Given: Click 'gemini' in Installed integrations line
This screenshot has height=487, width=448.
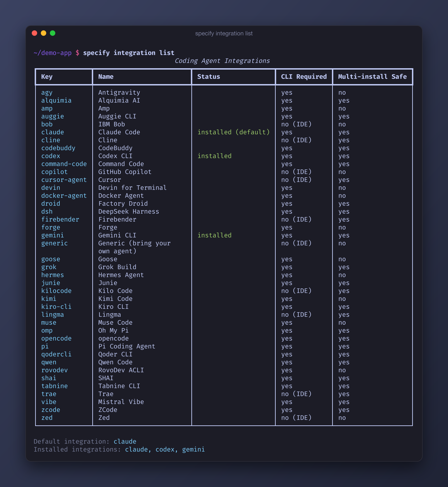Looking at the screenshot, I should (193, 449).
